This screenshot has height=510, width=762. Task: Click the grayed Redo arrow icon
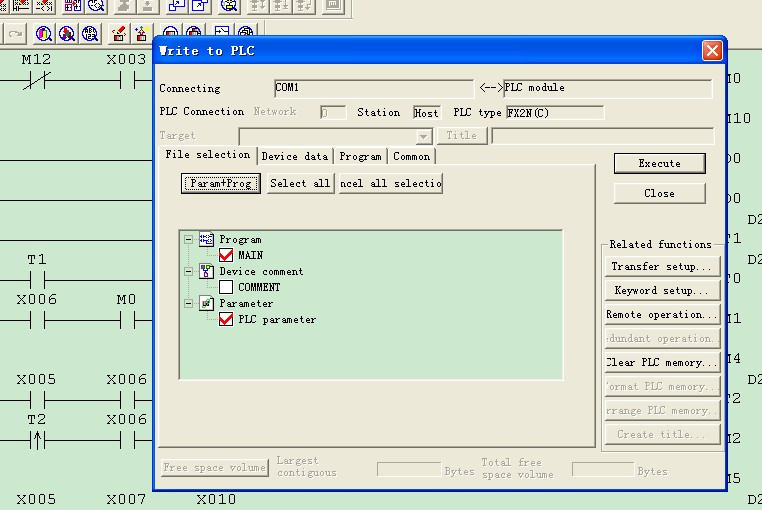(15, 34)
